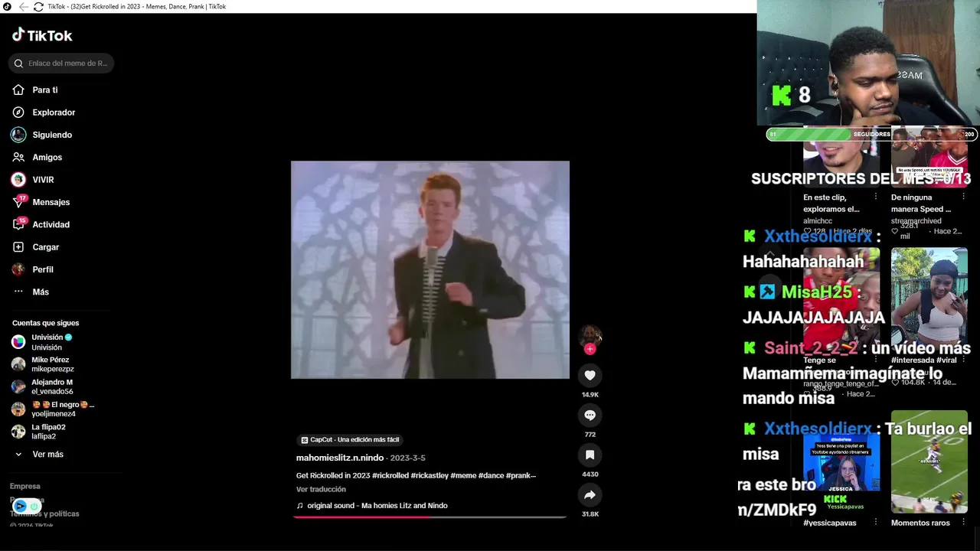Click the Empresa footer link
The width and height of the screenshot is (980, 551).
[x=24, y=486]
